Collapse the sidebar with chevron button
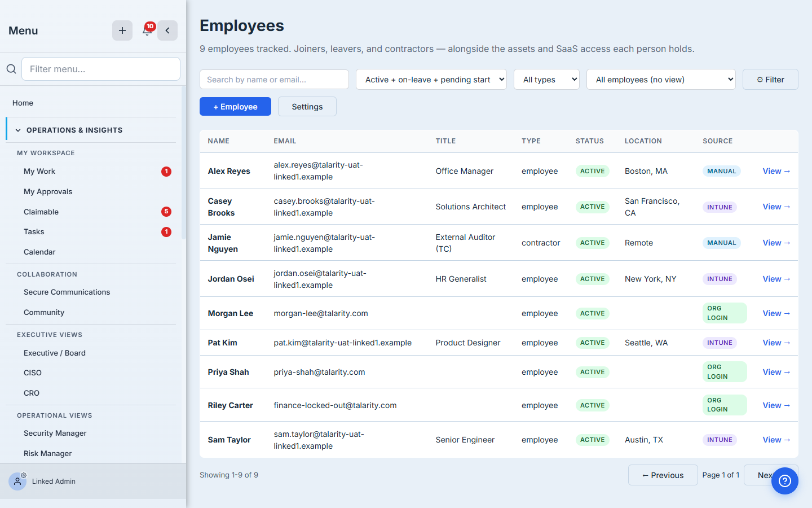 click(167, 30)
